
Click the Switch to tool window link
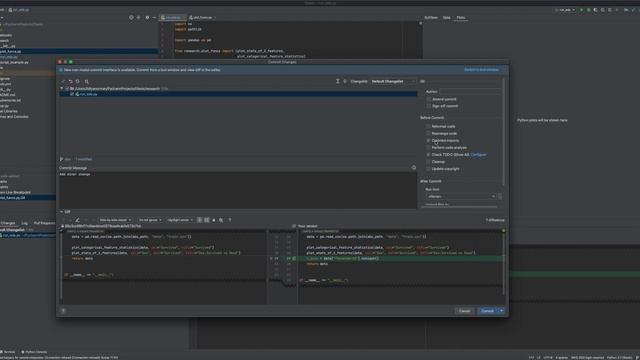coord(481,70)
